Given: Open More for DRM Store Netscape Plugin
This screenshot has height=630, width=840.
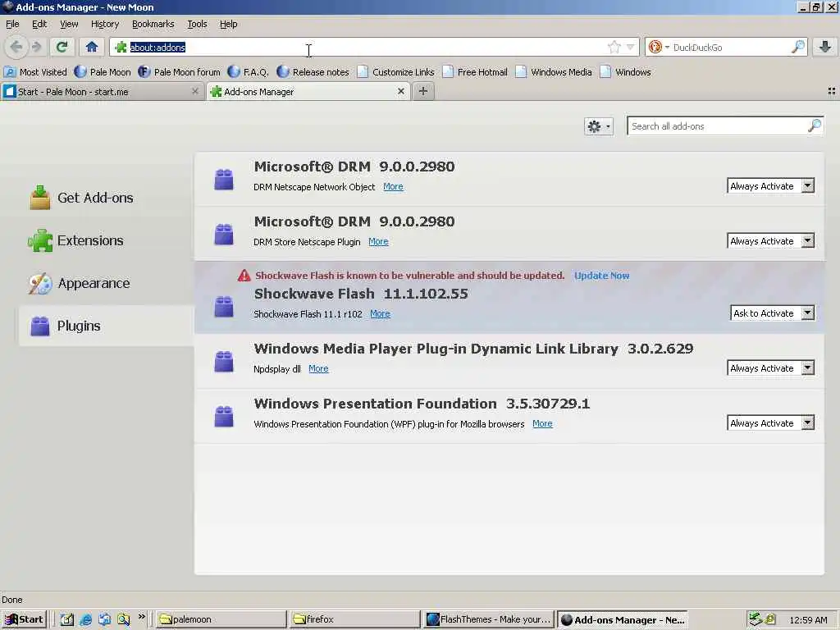Looking at the screenshot, I should [x=378, y=242].
